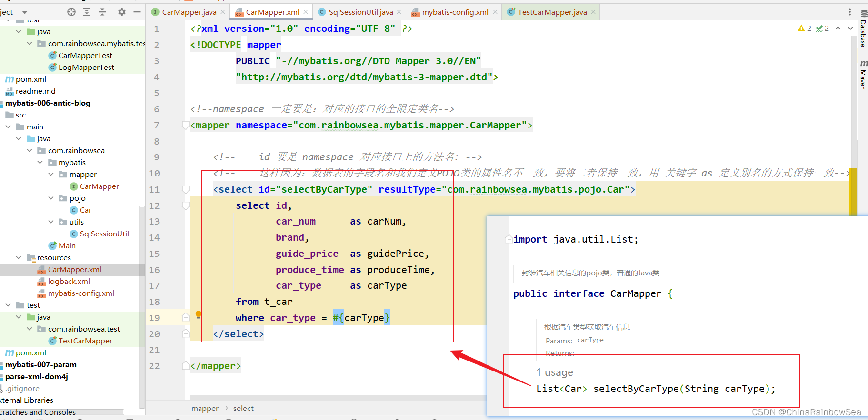Viewport: 868px width, 420px height.
Task: Click the Collapse All icon in project toolbar
Action: tap(102, 12)
